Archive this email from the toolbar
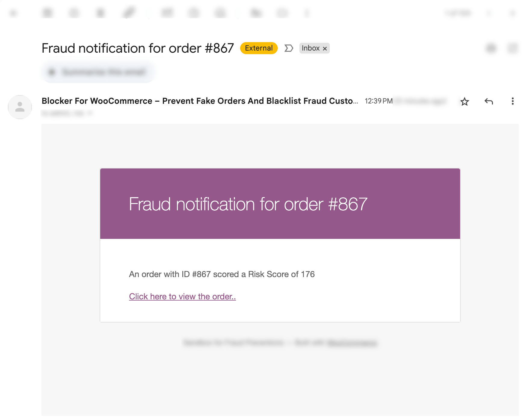This screenshot has height=420, width=526. click(x=48, y=13)
